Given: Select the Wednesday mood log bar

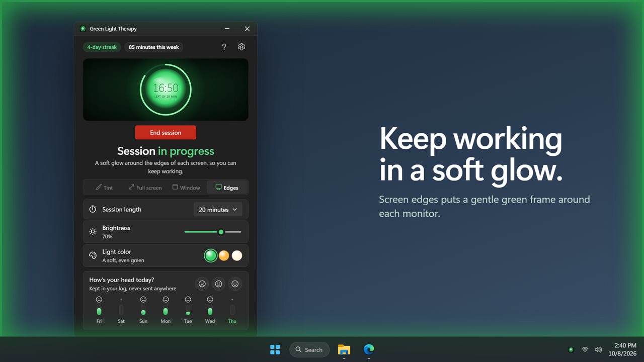Looking at the screenshot, I should click(x=210, y=310).
